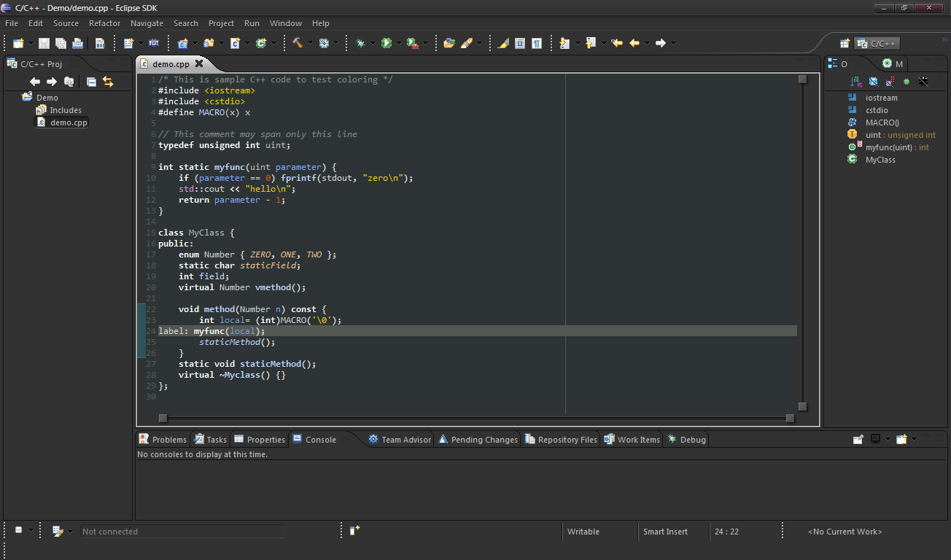Click the editor horizontal scrollbar track

click(x=476, y=418)
